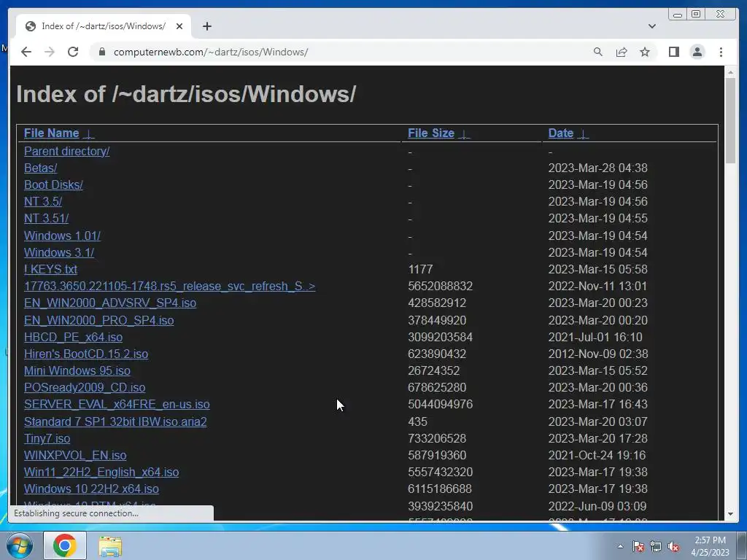Download EN_WIN2000_ADVSRV_SP4.iso
The image size is (747, 560).
(x=110, y=303)
